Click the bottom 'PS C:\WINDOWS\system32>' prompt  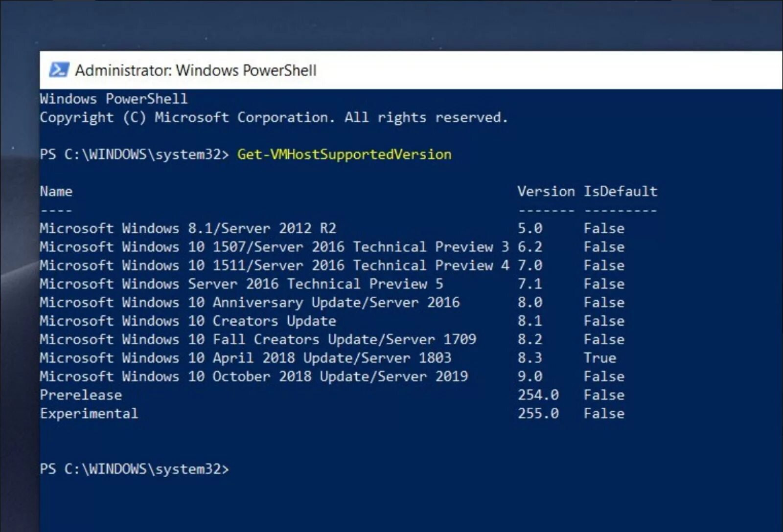click(134, 469)
